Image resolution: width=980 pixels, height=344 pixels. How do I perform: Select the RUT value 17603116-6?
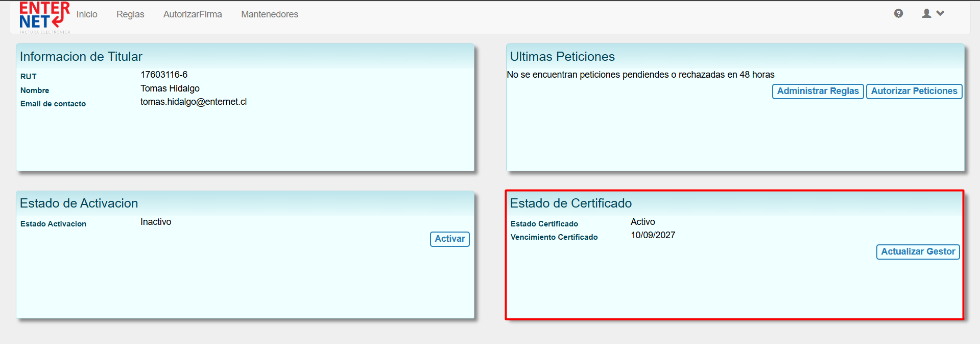pos(164,75)
